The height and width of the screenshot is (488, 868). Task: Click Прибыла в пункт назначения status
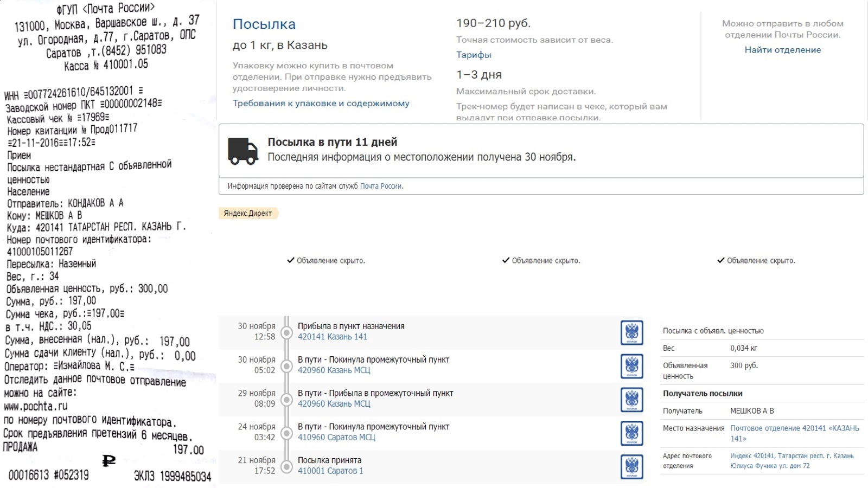[x=351, y=326]
